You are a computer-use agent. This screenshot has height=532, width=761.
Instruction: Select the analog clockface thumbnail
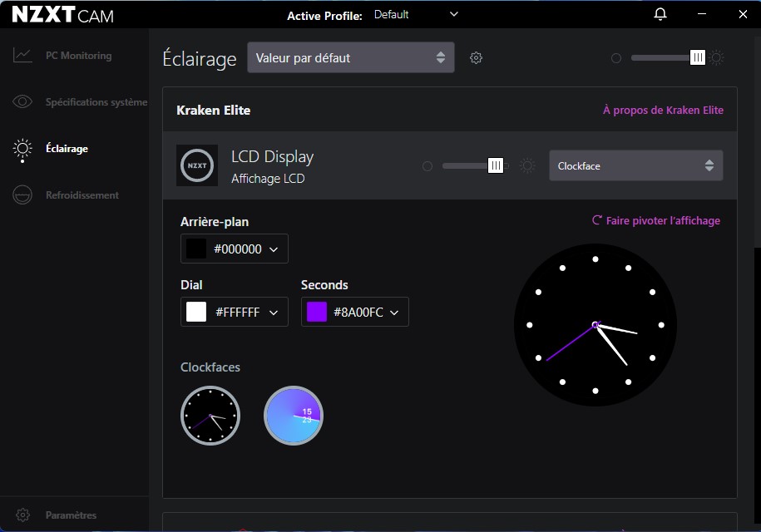click(210, 416)
